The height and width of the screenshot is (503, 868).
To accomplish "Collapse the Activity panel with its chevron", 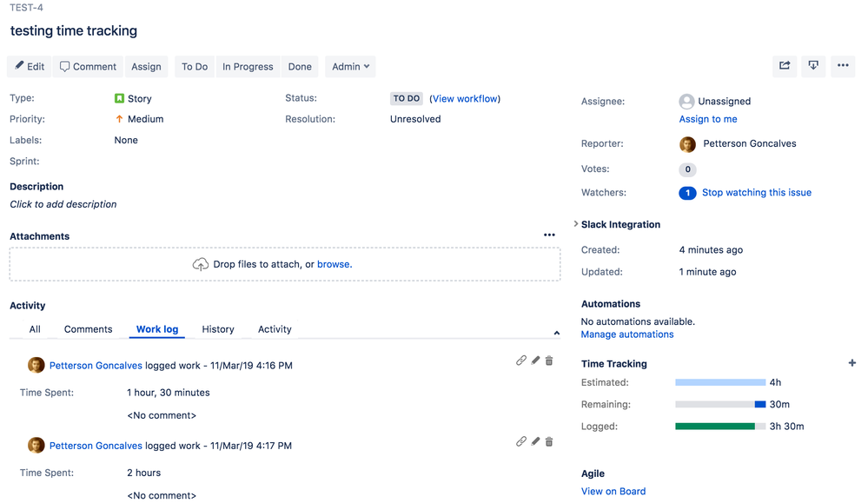I will click(x=556, y=333).
